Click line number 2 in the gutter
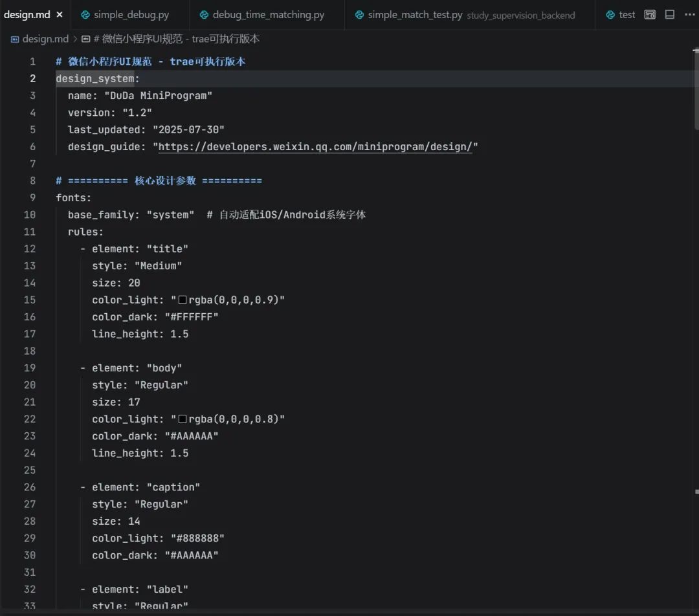 click(32, 78)
